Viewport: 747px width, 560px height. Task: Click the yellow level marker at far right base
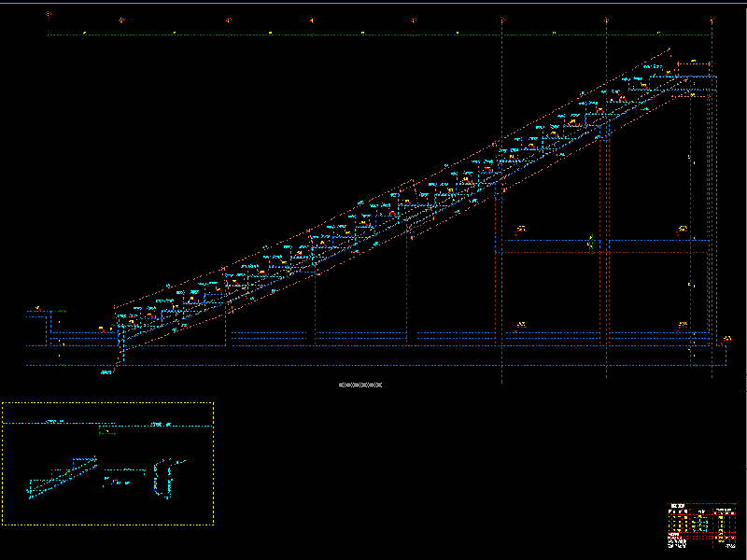point(726,339)
